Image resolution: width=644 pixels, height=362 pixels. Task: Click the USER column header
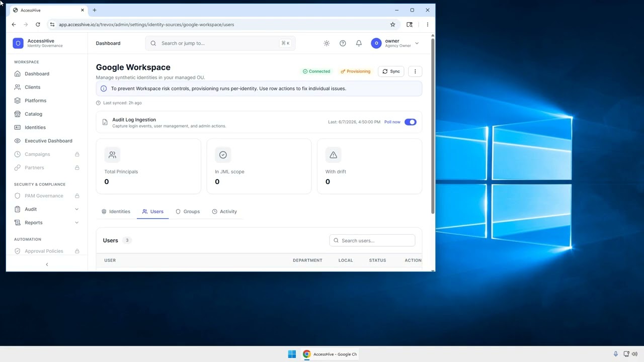110,260
